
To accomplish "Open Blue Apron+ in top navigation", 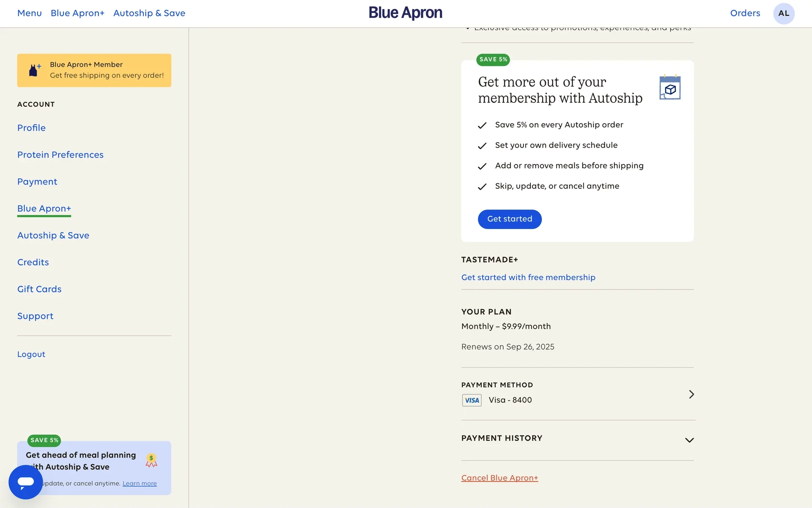I will point(77,13).
